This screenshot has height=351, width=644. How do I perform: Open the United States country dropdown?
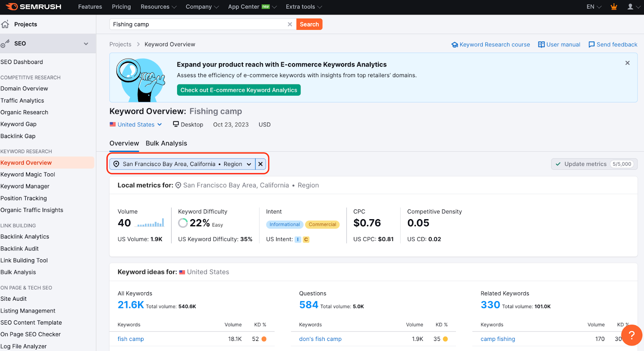136,125
